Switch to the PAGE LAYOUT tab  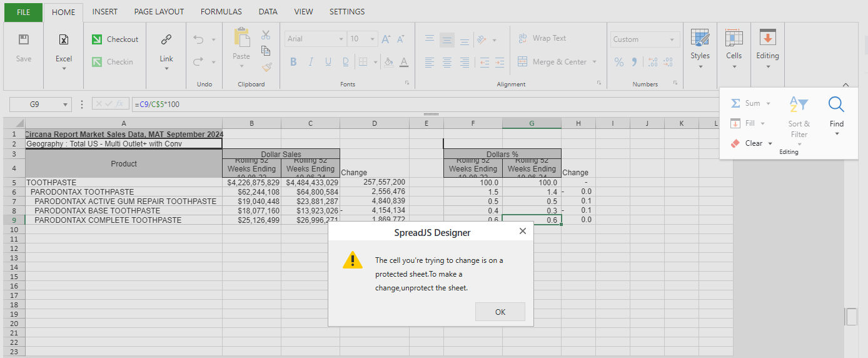159,12
